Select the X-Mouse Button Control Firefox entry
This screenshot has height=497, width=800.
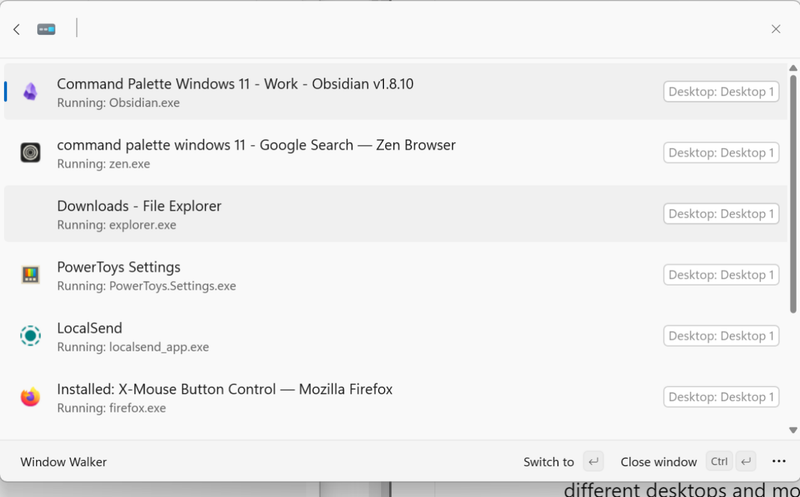click(x=225, y=397)
